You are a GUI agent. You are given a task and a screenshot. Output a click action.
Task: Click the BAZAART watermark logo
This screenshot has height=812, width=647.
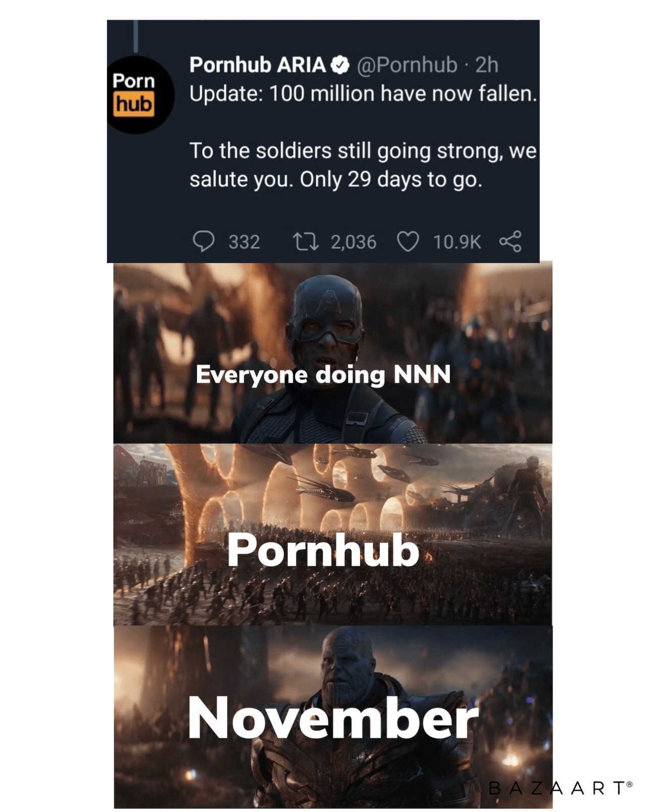(x=561, y=788)
